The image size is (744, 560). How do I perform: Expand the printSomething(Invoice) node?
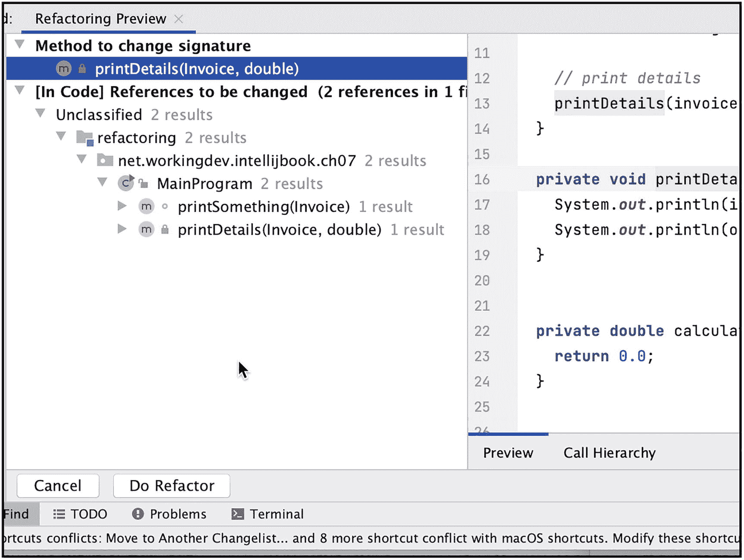click(122, 206)
